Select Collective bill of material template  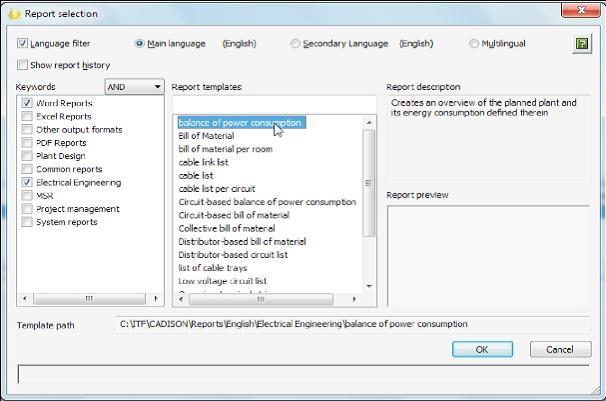pyautogui.click(x=227, y=228)
